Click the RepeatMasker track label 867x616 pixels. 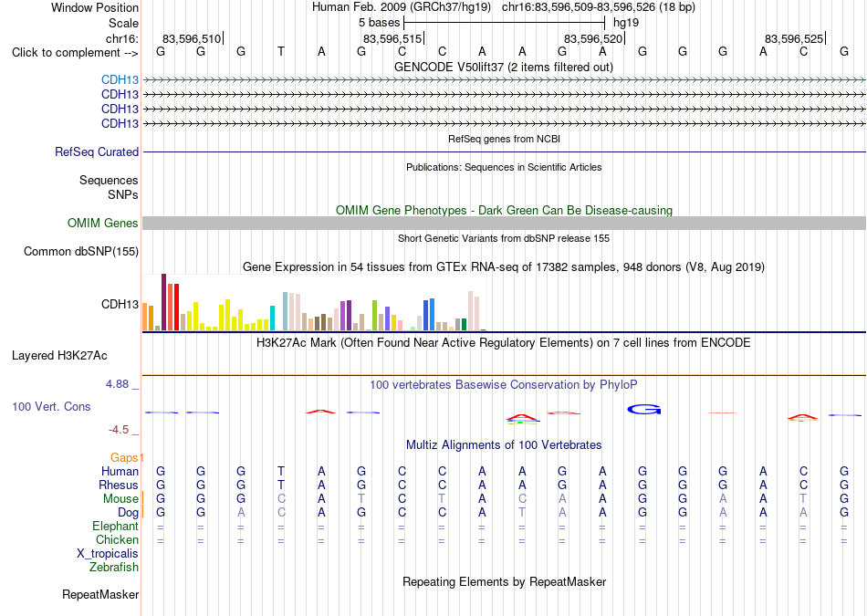100,594
